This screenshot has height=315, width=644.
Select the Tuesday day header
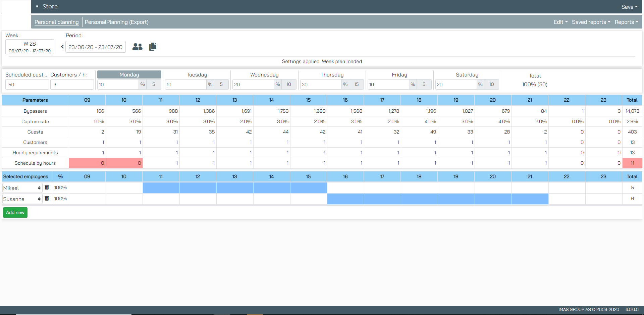click(x=197, y=75)
